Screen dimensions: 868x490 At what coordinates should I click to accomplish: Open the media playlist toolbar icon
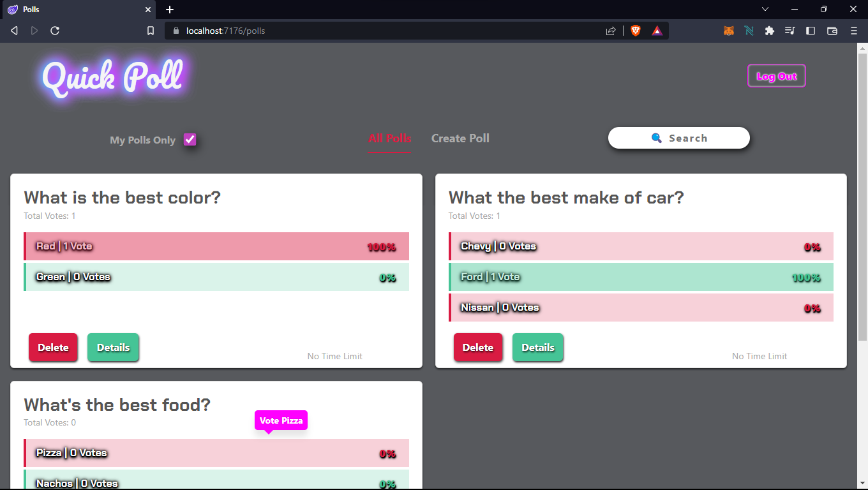(790, 31)
